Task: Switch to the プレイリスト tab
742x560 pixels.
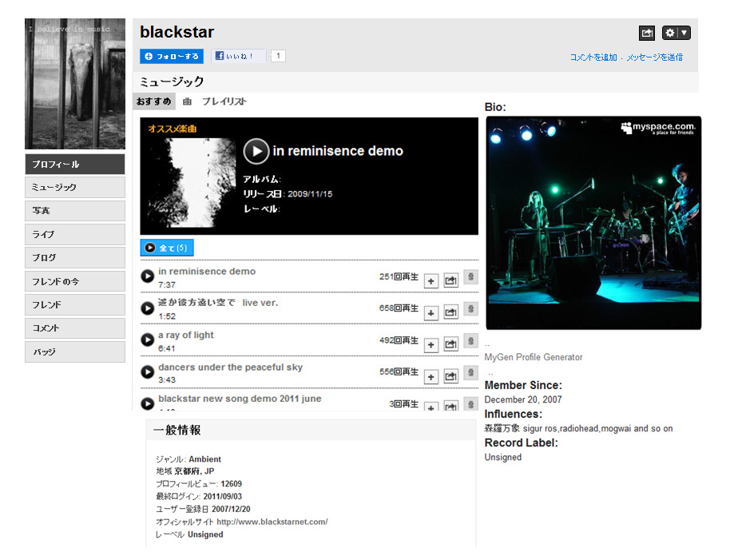Action: pos(224,101)
